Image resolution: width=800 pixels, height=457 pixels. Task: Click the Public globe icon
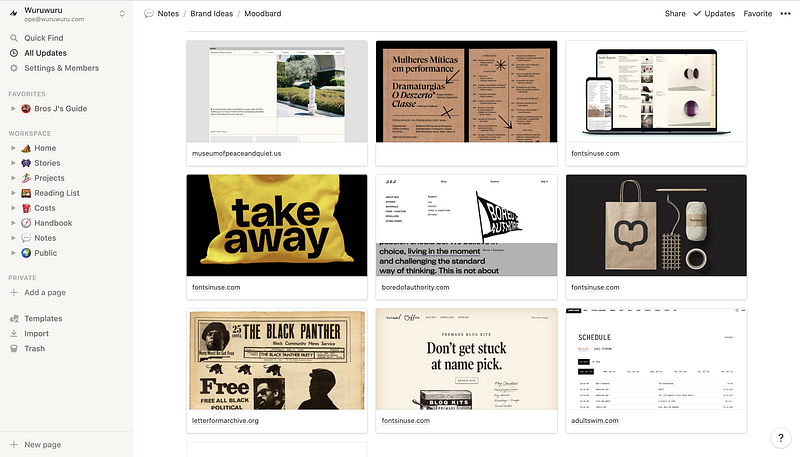click(26, 253)
